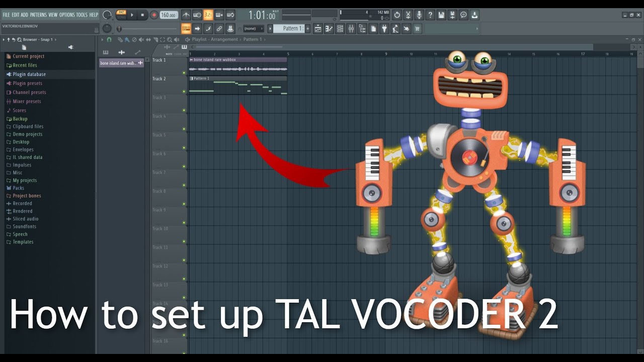Select the playlist mute tool
644x362 pixels.
[x=141, y=39]
